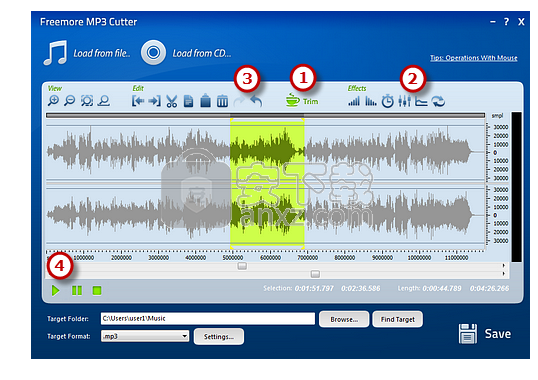
Task: Click inside the Target Folder path field
Action: click(x=208, y=319)
